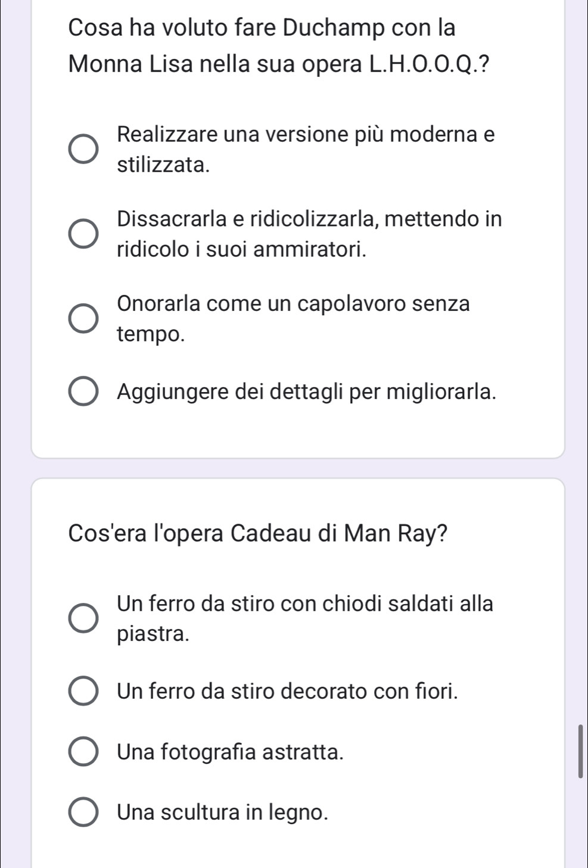Image resolution: width=588 pixels, height=868 pixels.
Task: Click label 'Una scultura in legno'
Action: [223, 812]
